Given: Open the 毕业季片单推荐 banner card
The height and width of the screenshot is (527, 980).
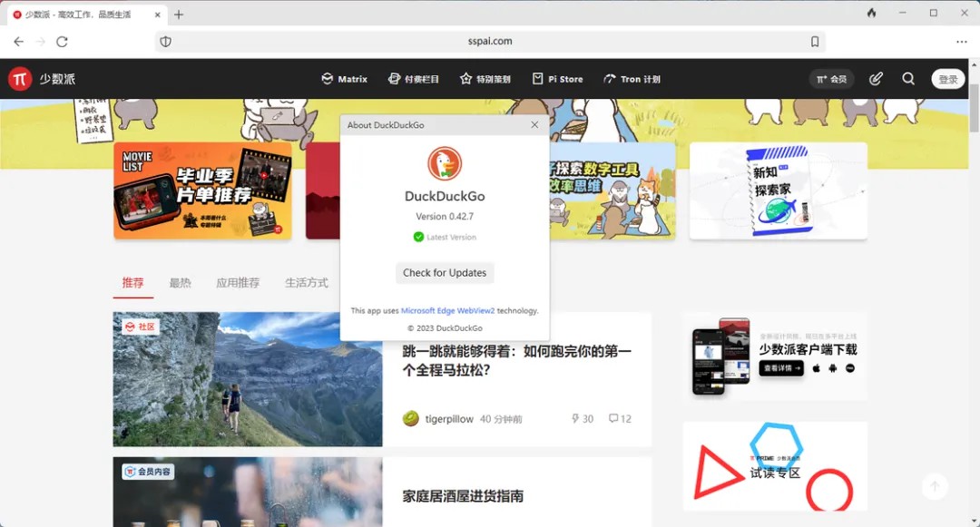Looking at the screenshot, I should click(202, 190).
